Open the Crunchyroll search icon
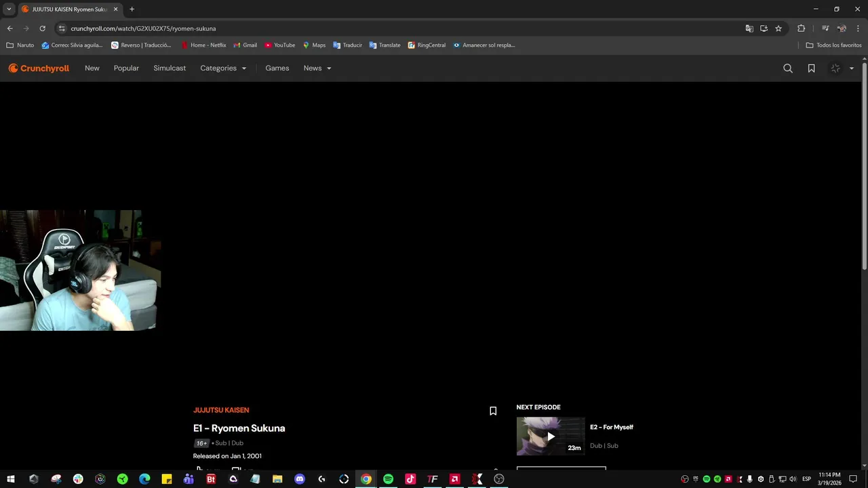Screen dimensions: 868x488 (788, 68)
